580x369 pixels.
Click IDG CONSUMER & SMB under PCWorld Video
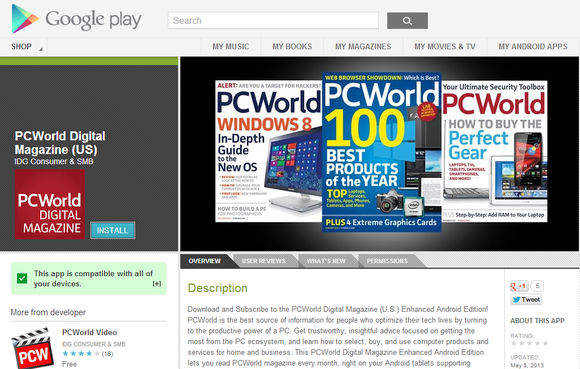tap(94, 344)
